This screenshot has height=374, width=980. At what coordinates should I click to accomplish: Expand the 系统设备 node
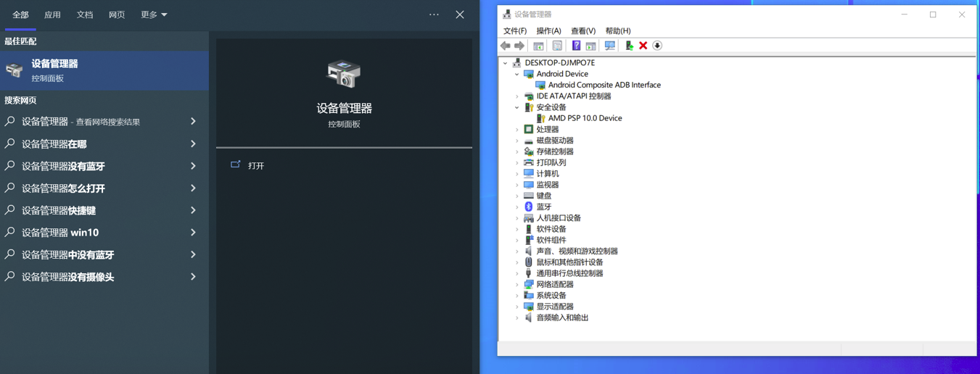517,296
